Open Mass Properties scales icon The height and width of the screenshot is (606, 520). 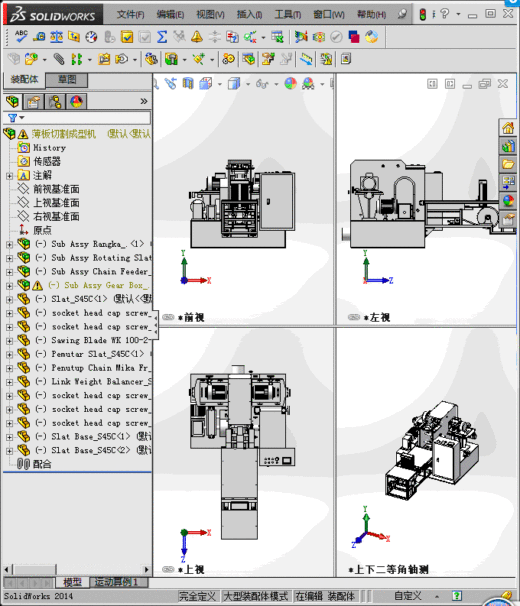[56, 37]
